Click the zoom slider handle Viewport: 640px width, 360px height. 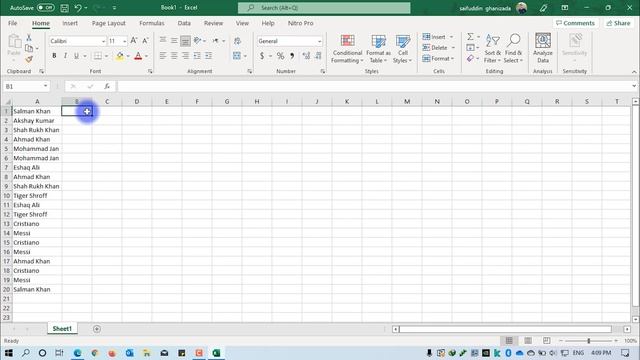[x=589, y=341]
